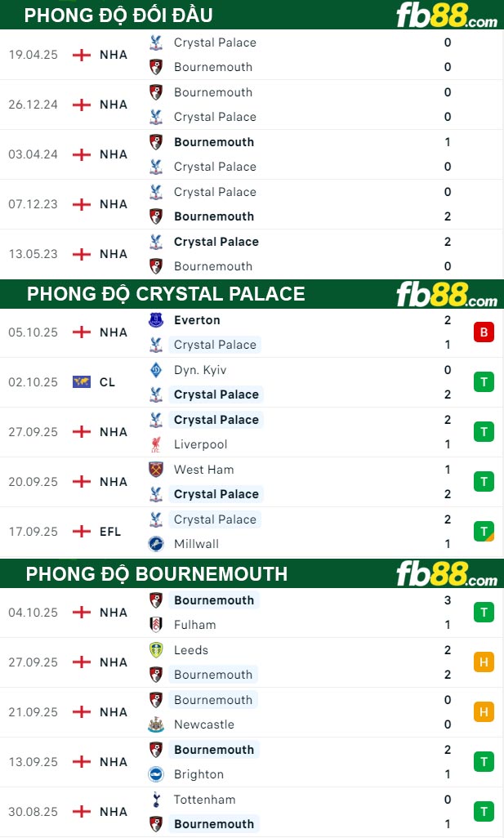This screenshot has height=838, width=504.
Task: Click the Liverpool club crest icon
Action: [x=156, y=444]
